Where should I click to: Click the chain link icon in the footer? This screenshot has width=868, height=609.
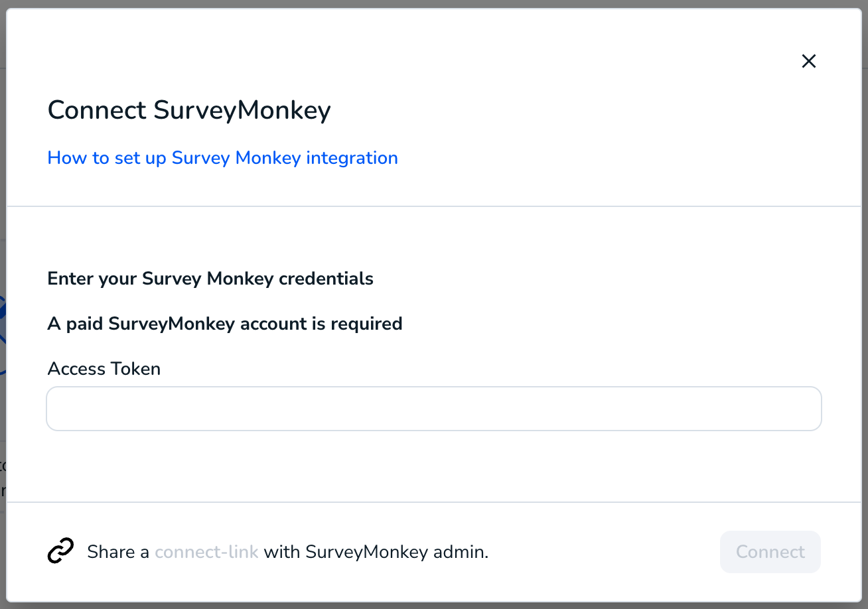(61, 551)
